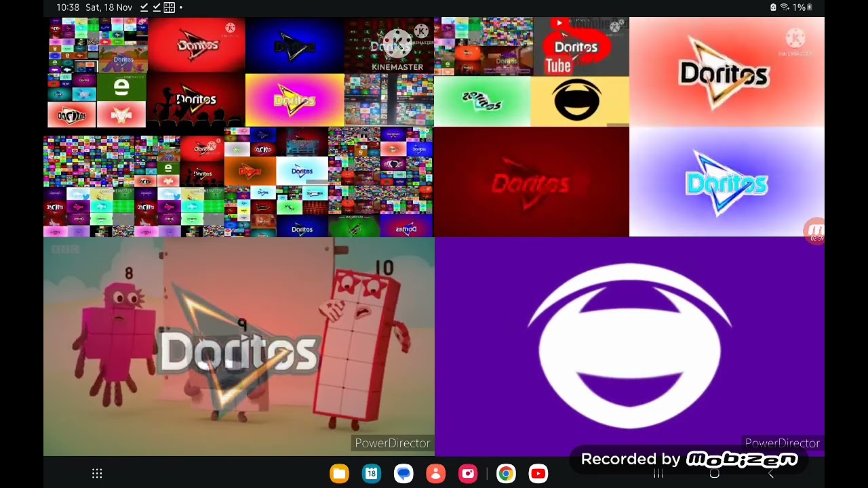Tap the Recents navigation button
The image size is (868, 488).
[x=658, y=474]
